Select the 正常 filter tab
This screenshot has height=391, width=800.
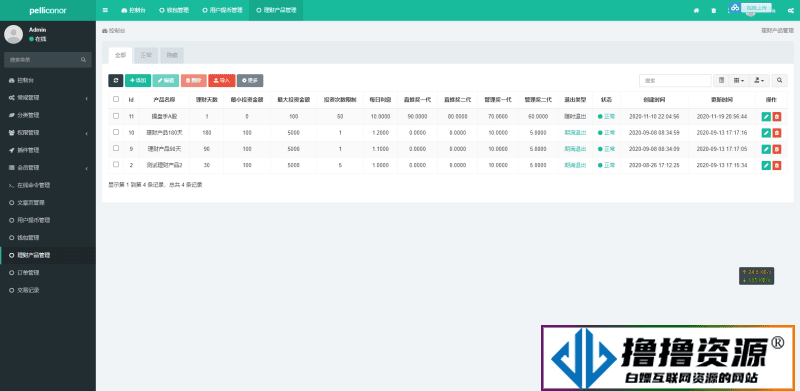pyautogui.click(x=146, y=55)
